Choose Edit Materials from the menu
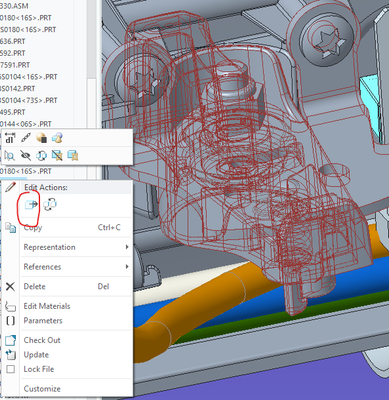 [77, 306]
